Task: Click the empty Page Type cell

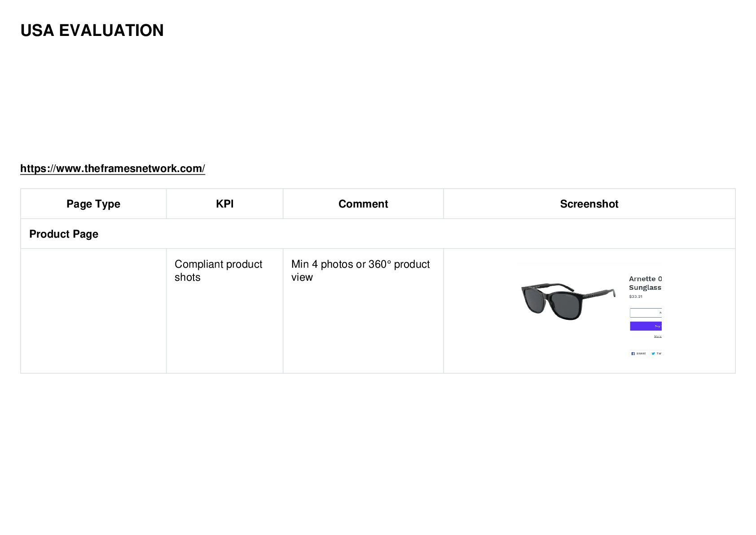Action: click(x=93, y=311)
